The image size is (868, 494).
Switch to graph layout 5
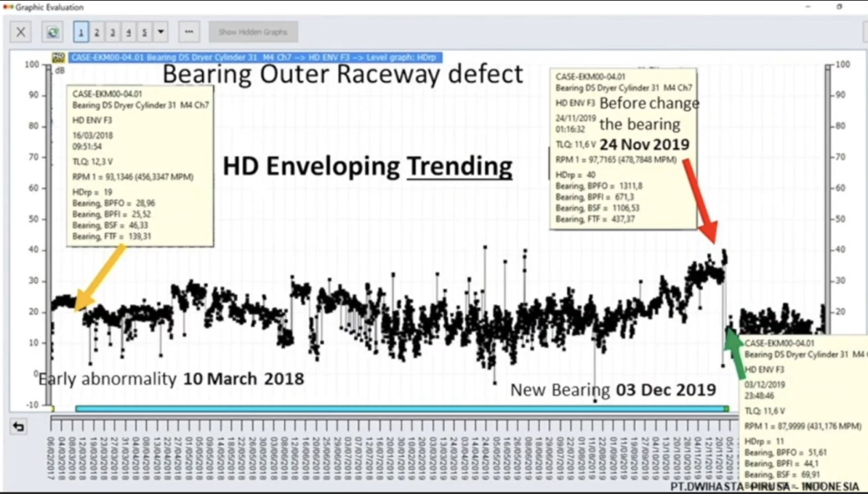tap(145, 32)
